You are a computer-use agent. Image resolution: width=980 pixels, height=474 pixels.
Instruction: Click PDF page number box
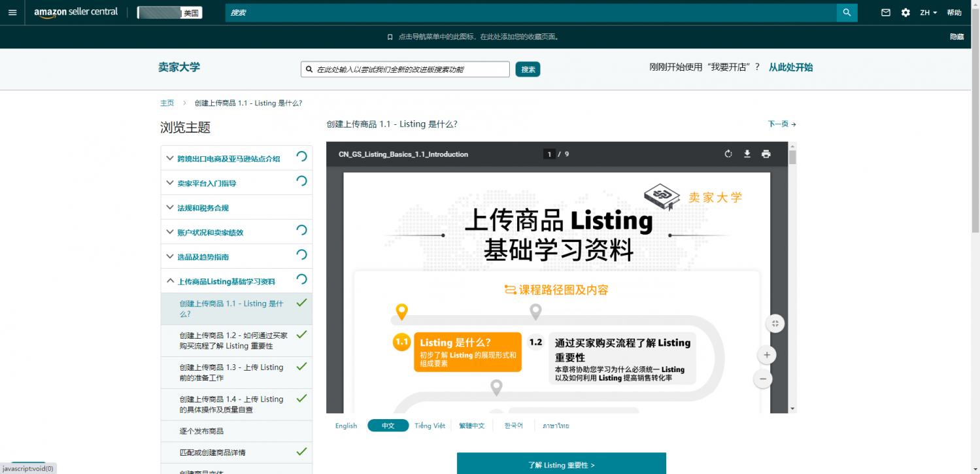(549, 154)
